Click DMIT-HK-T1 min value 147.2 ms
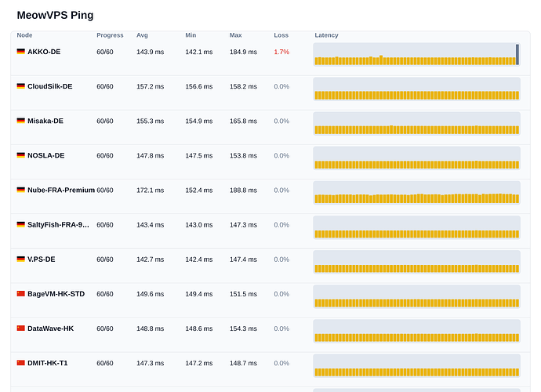This screenshot has height=392, width=541. tap(199, 363)
